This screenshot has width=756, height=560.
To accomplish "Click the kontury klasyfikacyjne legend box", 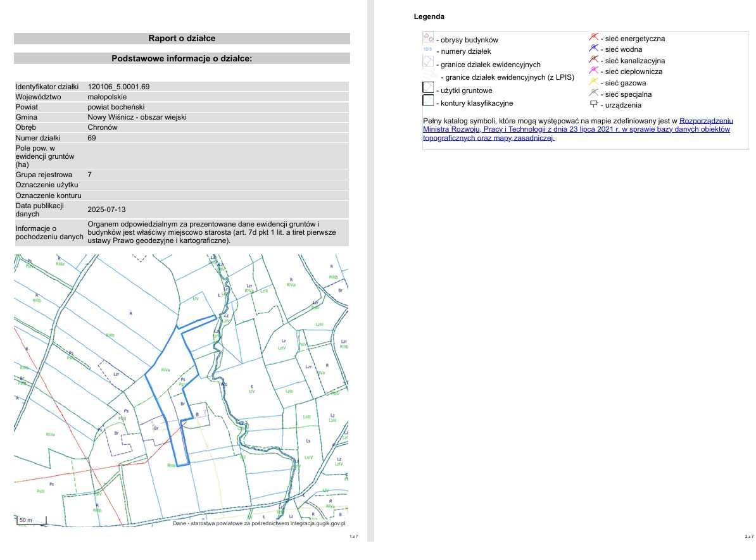I will pyautogui.click(x=428, y=100).
